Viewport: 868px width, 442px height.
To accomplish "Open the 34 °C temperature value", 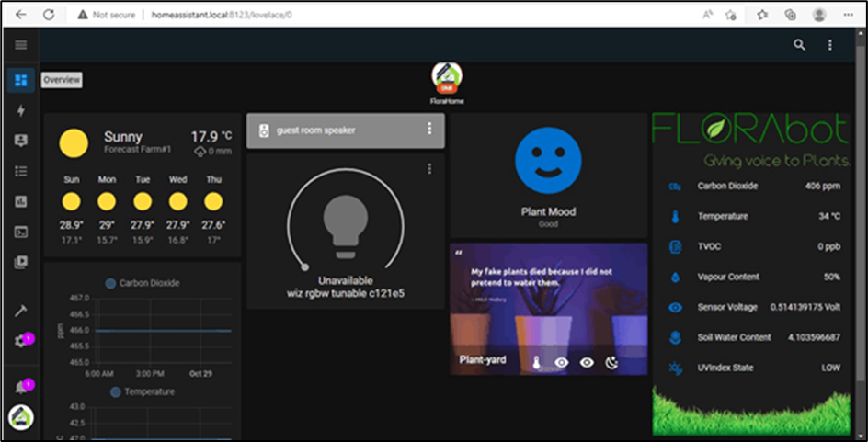I will pos(829,216).
